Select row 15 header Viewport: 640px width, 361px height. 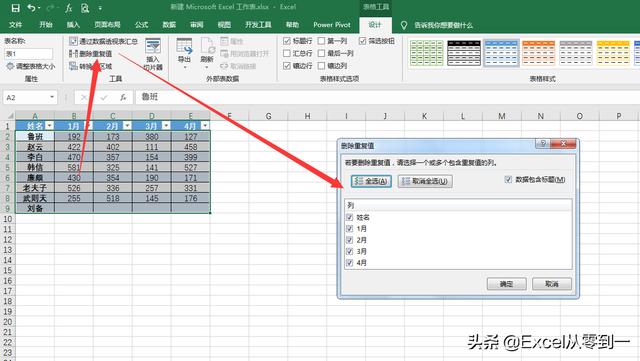click(8, 270)
